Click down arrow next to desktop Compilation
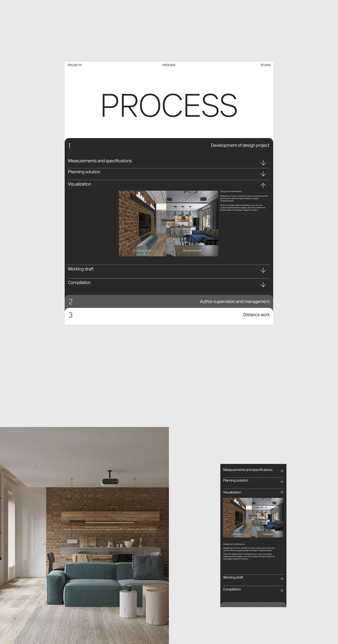This screenshot has height=644, width=338. coord(263,285)
